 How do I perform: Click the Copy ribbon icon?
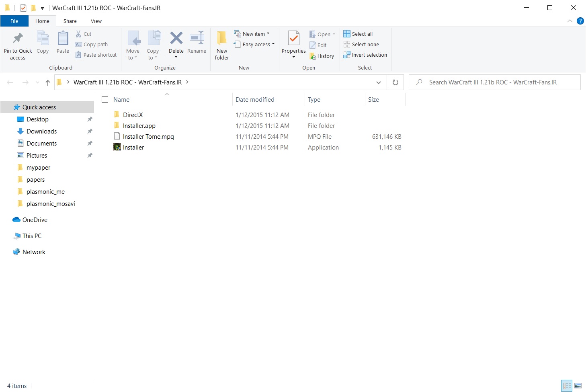coord(43,38)
